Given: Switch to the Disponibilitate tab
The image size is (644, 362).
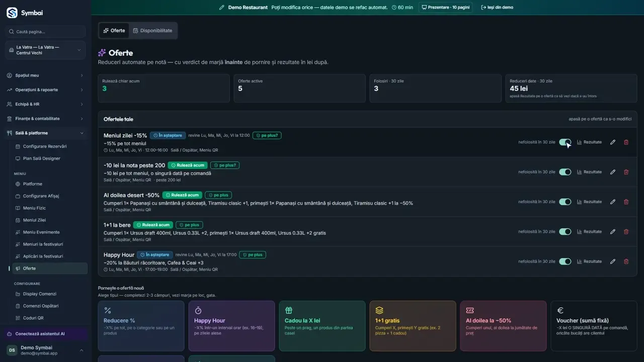Looking at the screenshot, I should tap(152, 31).
